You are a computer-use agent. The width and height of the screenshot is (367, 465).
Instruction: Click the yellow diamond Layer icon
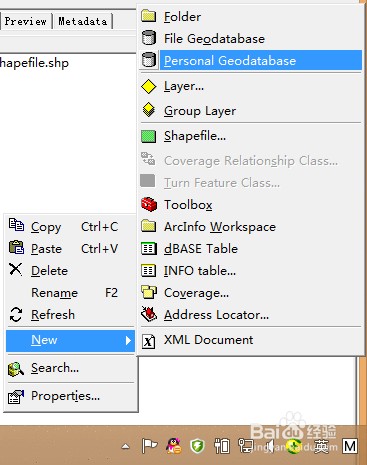148,87
